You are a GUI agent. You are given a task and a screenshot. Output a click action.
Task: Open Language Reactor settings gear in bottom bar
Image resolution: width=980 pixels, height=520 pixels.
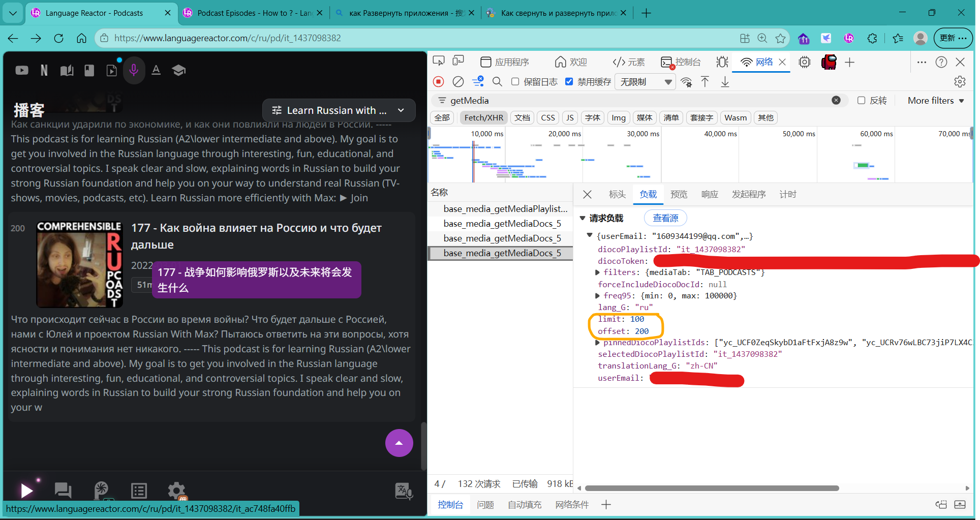coord(177,491)
